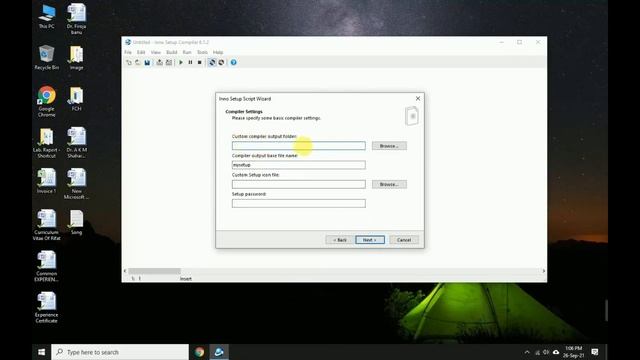Select the FCH folder on the desktop
The height and width of the screenshot is (360, 640).
(76, 99)
